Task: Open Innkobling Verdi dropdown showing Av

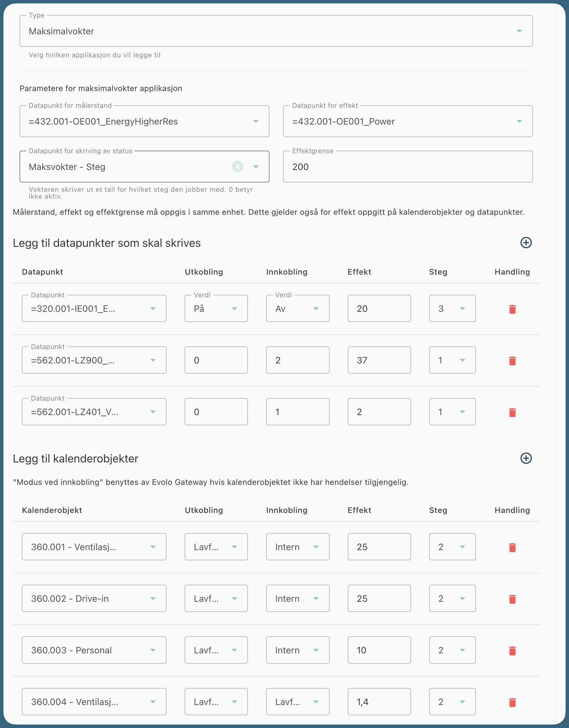Action: click(297, 309)
